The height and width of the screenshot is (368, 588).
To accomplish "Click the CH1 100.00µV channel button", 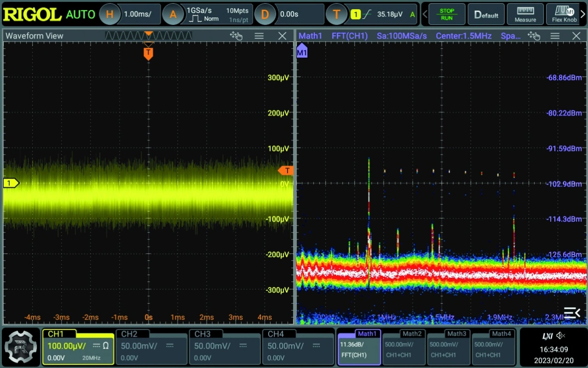I will coord(78,347).
